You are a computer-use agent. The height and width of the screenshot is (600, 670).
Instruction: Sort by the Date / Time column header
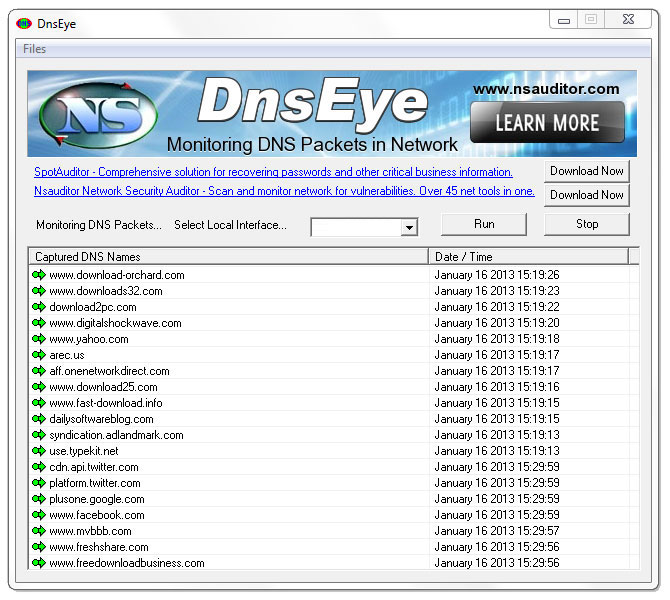pos(528,257)
